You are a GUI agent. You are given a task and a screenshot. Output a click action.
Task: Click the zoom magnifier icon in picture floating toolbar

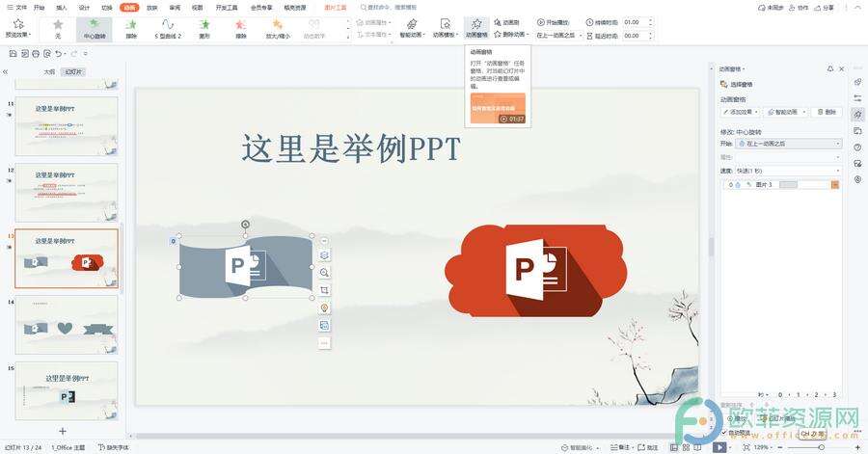click(x=324, y=273)
